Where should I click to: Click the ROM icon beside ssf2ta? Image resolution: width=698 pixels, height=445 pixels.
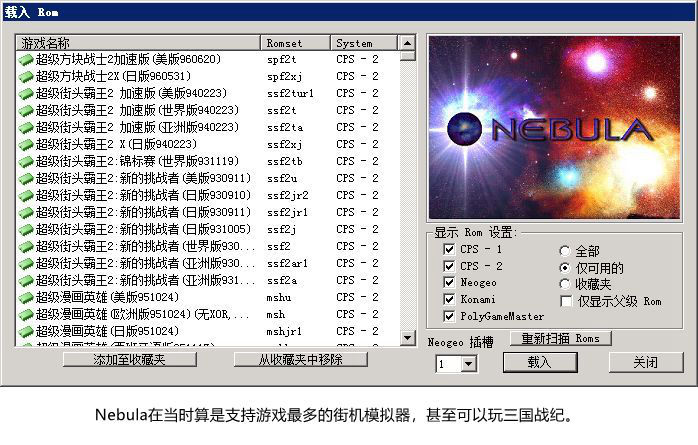(26, 127)
